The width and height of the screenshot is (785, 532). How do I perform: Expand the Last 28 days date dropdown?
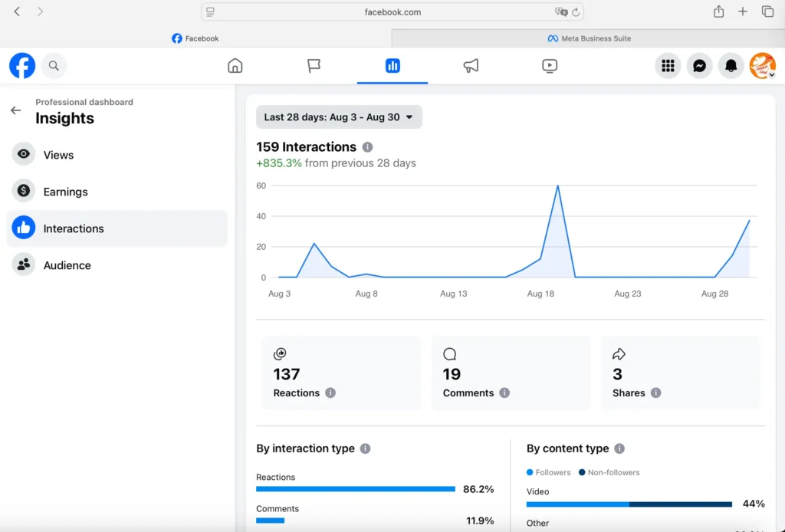click(339, 117)
